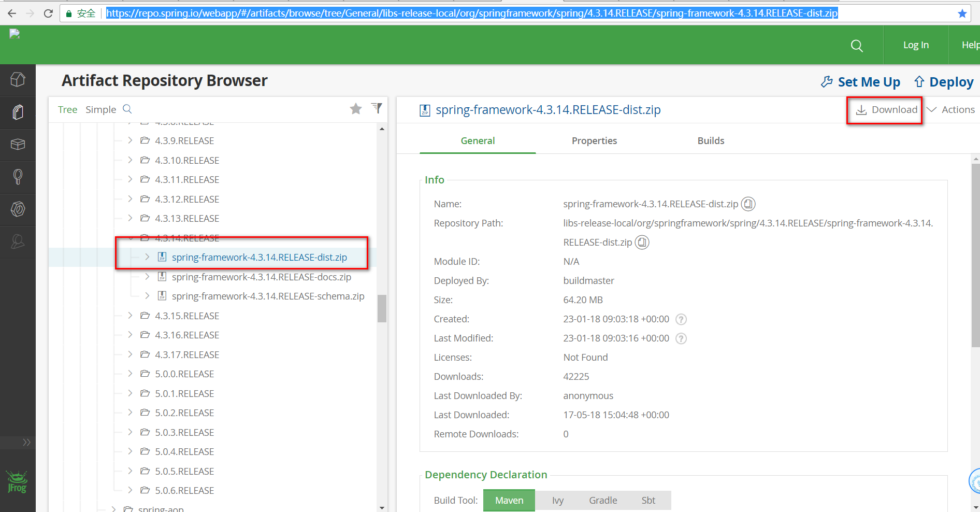Image resolution: width=980 pixels, height=512 pixels.
Task: Expand sidebar with double-chevron icon
Action: 26,442
